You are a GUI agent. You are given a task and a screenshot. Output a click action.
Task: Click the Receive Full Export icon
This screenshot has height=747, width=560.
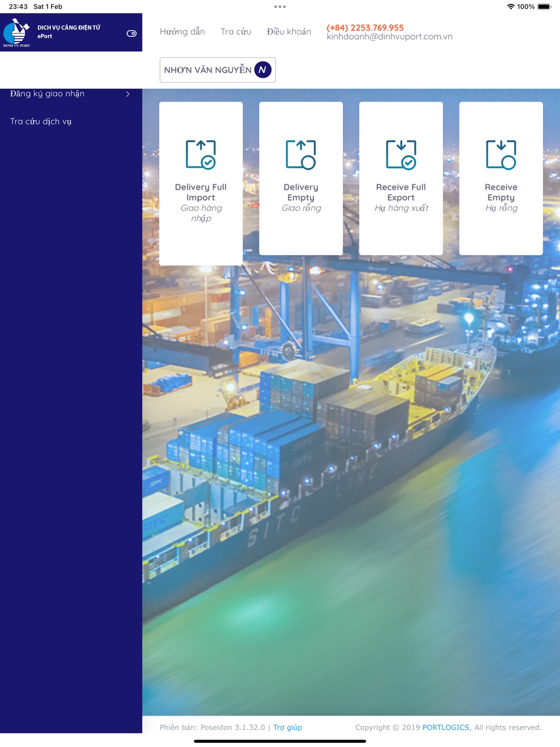click(401, 155)
